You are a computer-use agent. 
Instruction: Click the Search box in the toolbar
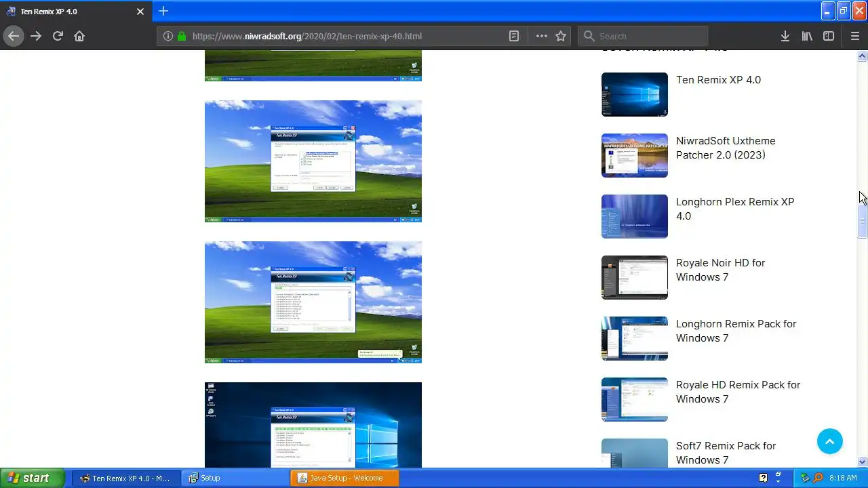click(643, 36)
